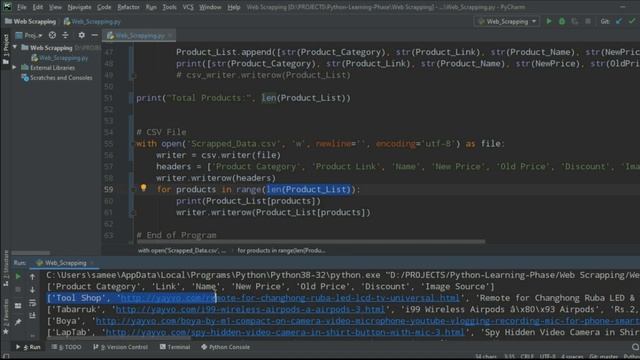Screen dimensions: 640x360
Task: Open the Navigate menu
Action: tap(79, 7)
